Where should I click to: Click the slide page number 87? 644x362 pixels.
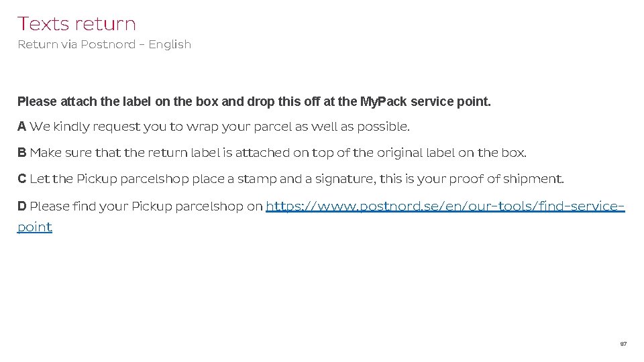(623, 344)
